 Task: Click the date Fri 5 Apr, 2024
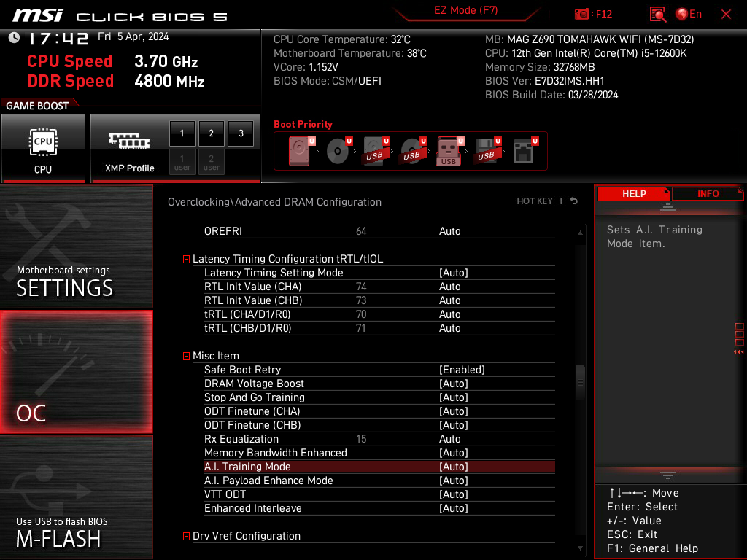133,36
